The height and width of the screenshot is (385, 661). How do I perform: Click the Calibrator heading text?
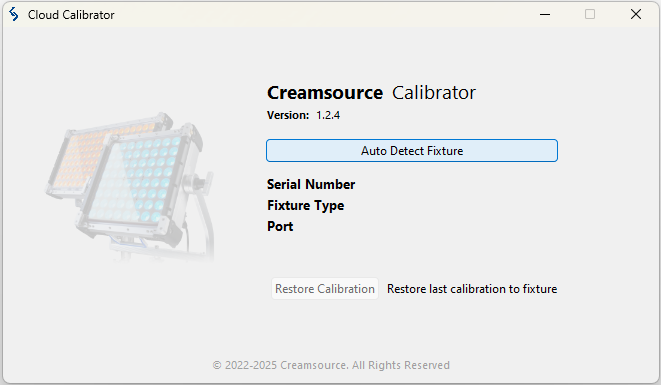[x=434, y=93]
